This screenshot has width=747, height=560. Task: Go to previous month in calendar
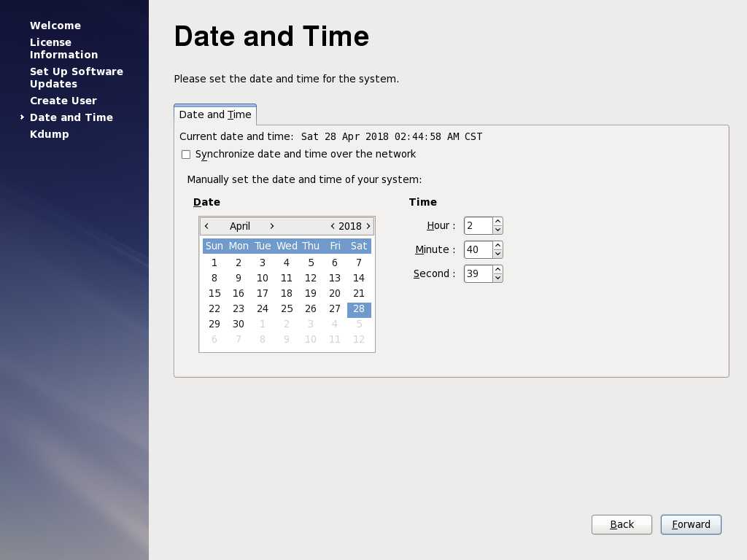tap(206, 226)
